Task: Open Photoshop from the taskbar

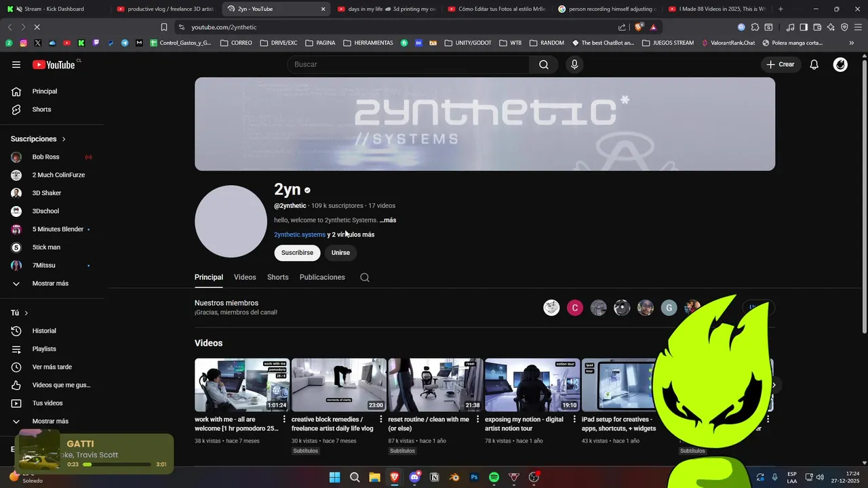Action: pyautogui.click(x=474, y=477)
